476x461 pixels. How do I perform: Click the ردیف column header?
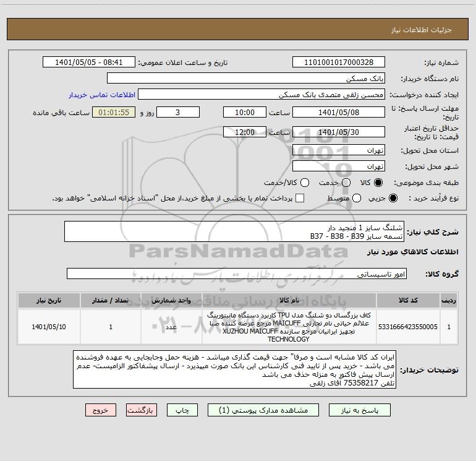pyautogui.click(x=449, y=300)
